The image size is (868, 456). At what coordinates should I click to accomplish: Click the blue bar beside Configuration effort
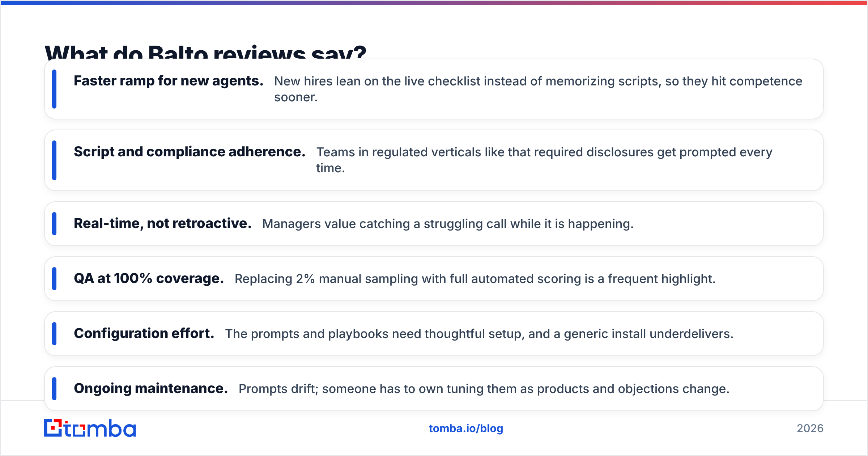coord(54,334)
